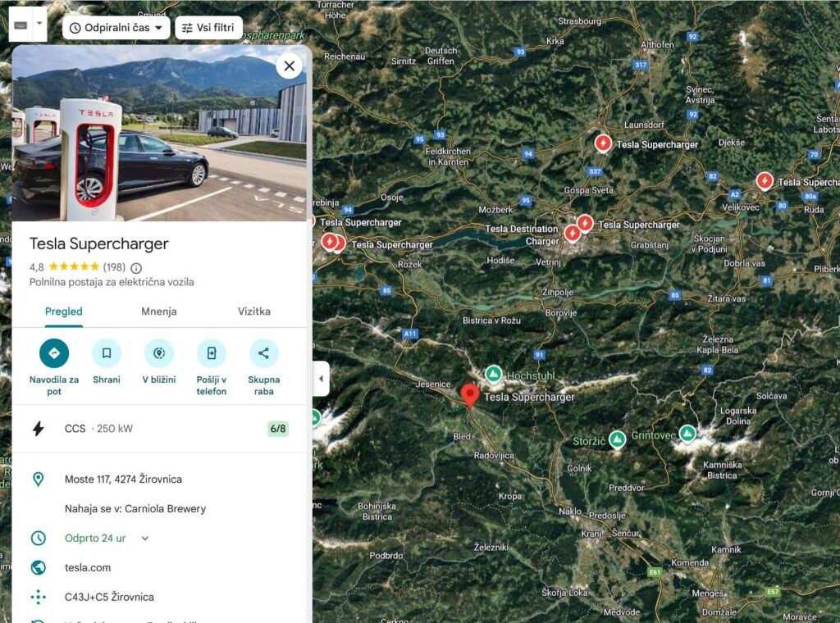This screenshot has height=623, width=840.
Task: Click the Tesla Destination Charger pin
Action: tap(572, 234)
